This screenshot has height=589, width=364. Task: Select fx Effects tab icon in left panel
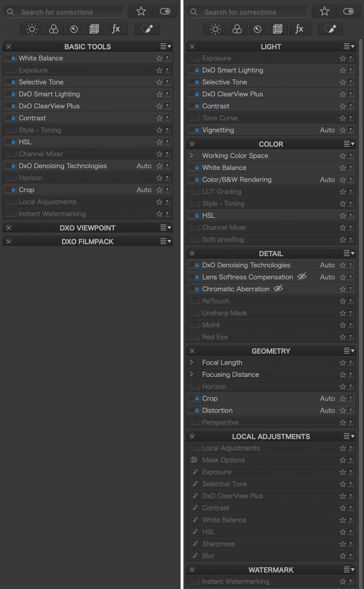pos(116,29)
